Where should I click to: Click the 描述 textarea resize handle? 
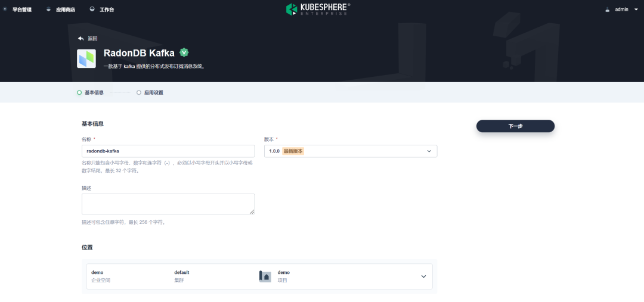tap(252, 211)
